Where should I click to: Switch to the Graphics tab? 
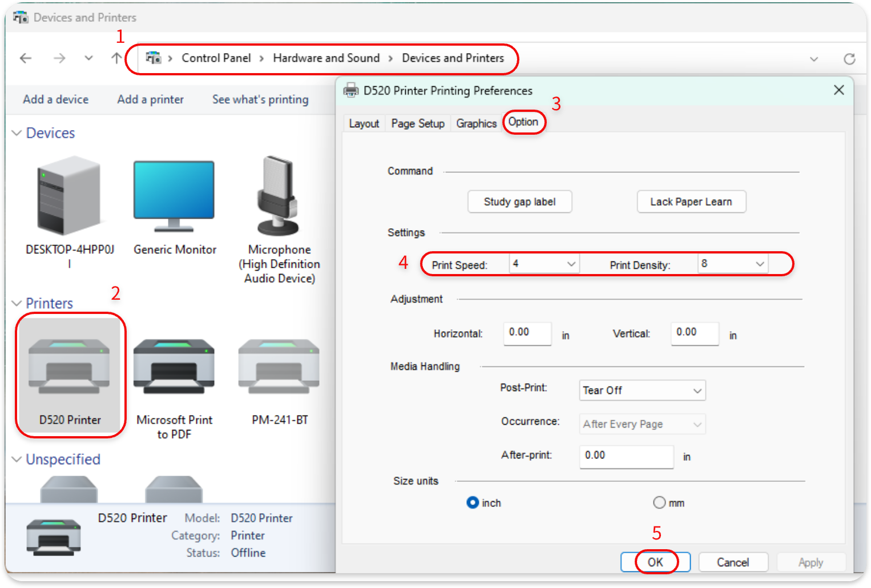point(476,123)
